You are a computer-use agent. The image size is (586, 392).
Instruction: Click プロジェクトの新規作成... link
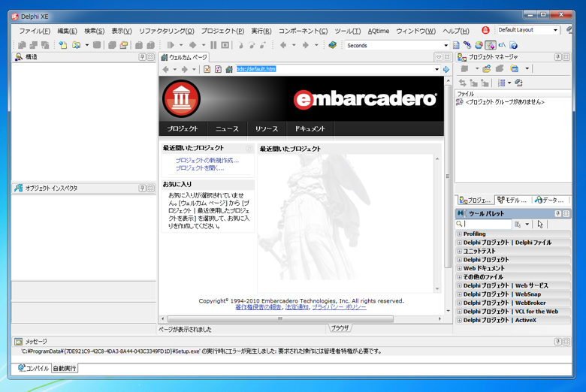point(207,160)
